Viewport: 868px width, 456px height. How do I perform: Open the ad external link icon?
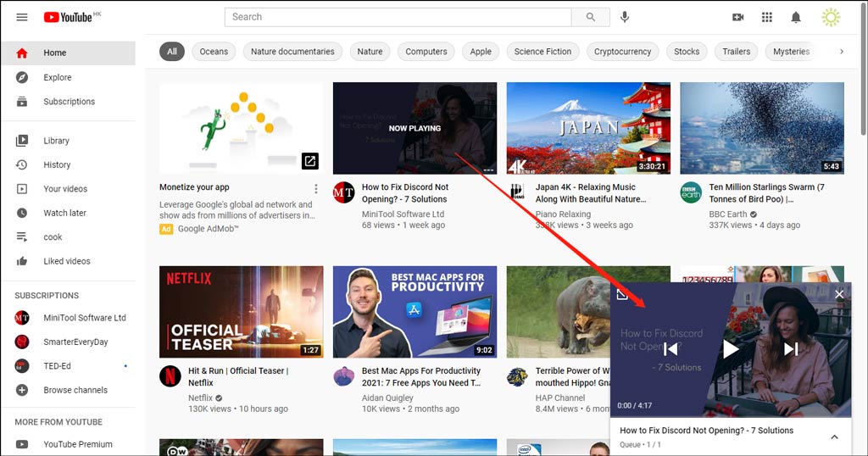(310, 161)
